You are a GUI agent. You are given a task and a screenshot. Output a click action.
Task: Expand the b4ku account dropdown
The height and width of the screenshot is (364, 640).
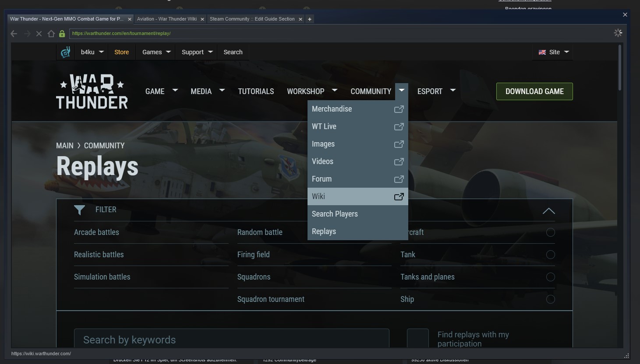coord(92,52)
